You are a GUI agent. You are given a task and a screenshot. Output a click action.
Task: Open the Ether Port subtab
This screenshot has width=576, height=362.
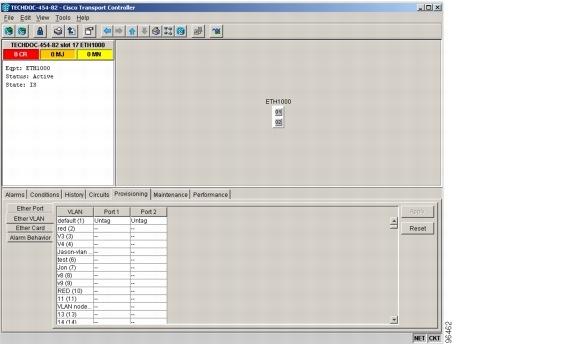point(30,208)
